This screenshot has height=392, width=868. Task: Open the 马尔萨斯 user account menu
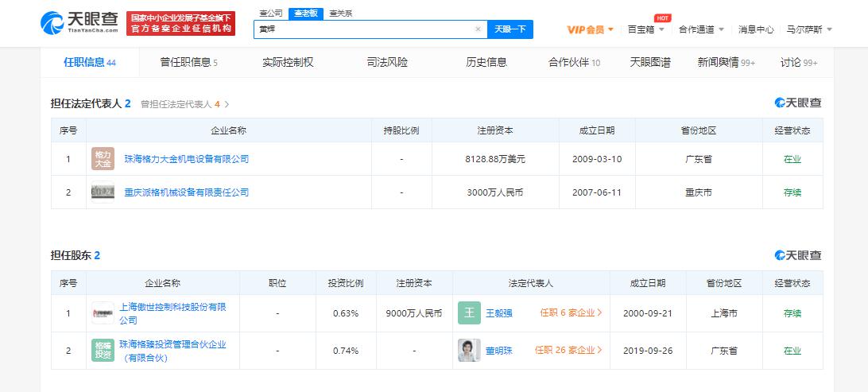click(809, 29)
